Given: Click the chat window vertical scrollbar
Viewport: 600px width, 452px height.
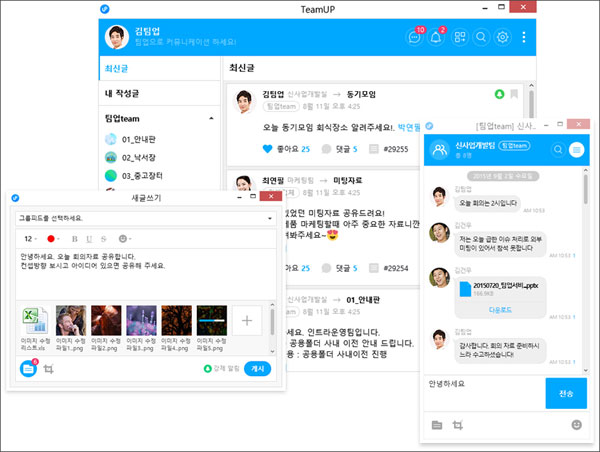Looking at the screenshot, I should pyautogui.click(x=586, y=189).
